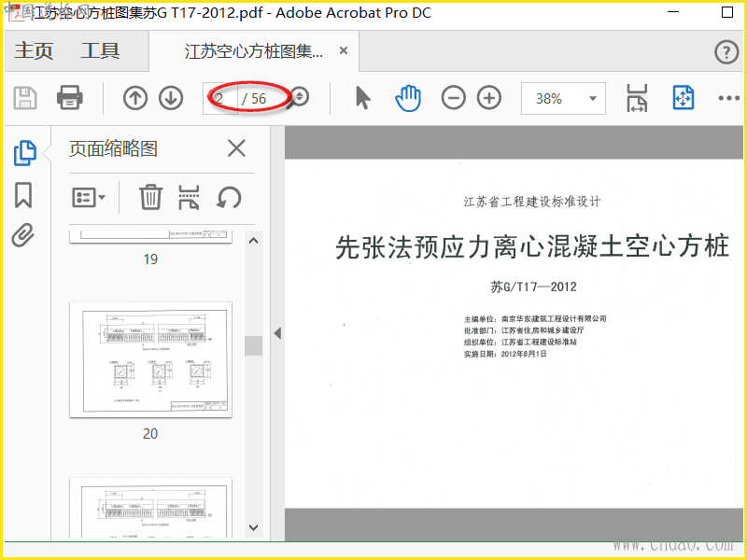Click the Fit width scrolling icon
The image size is (747, 560).
click(x=637, y=98)
